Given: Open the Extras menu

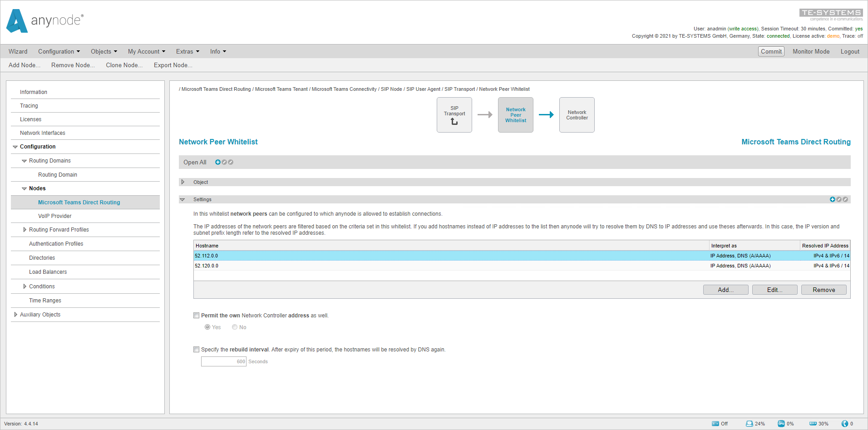Looking at the screenshot, I should click(x=188, y=52).
